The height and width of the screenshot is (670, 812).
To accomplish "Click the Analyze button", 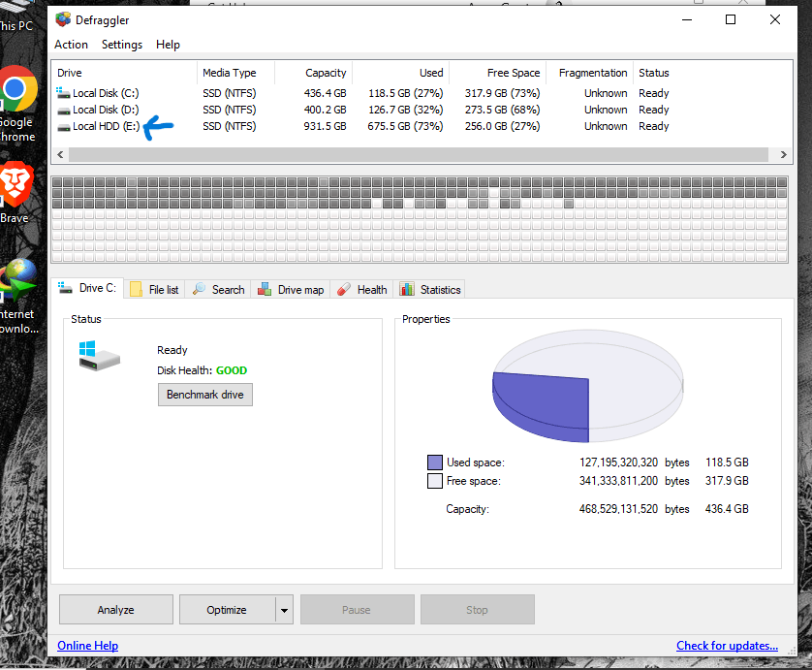I will (x=115, y=609).
